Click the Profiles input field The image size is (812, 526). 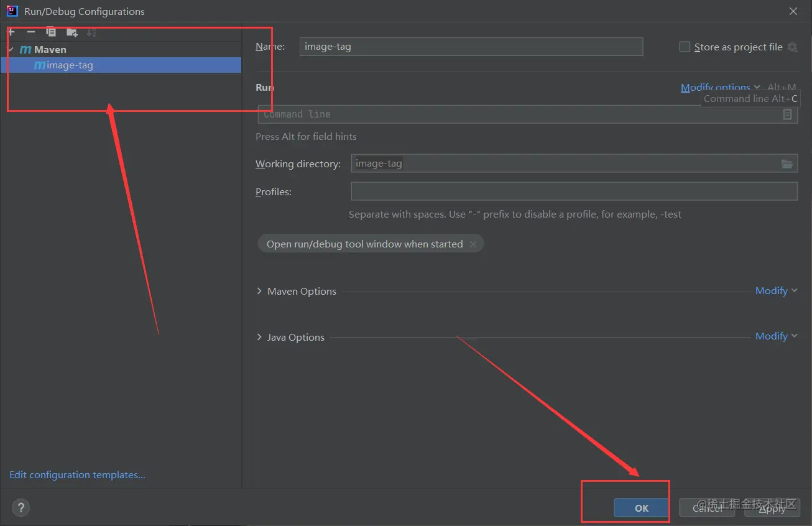(574, 191)
